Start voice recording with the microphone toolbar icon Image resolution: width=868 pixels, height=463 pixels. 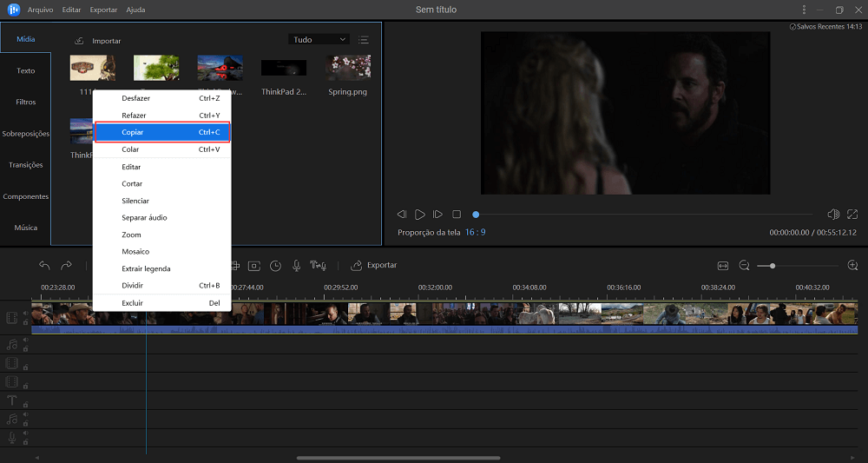[296, 266]
